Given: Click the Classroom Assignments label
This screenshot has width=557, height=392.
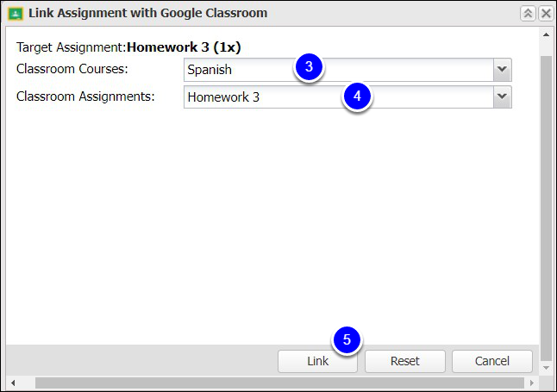Looking at the screenshot, I should (x=85, y=96).
